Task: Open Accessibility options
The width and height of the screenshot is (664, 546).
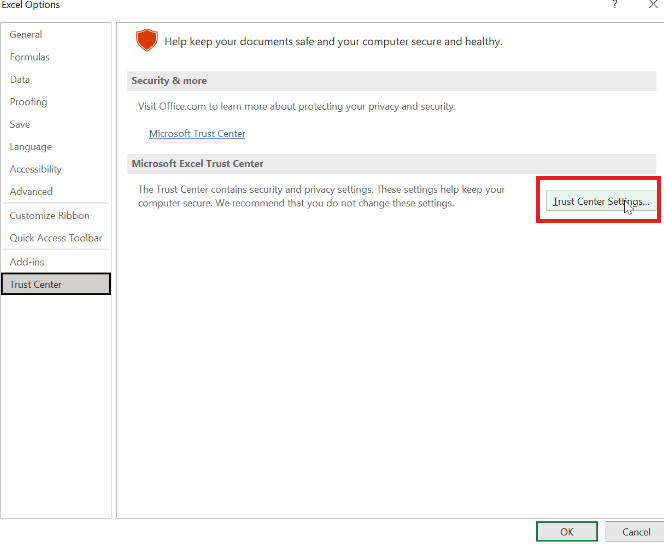Action: tap(36, 169)
